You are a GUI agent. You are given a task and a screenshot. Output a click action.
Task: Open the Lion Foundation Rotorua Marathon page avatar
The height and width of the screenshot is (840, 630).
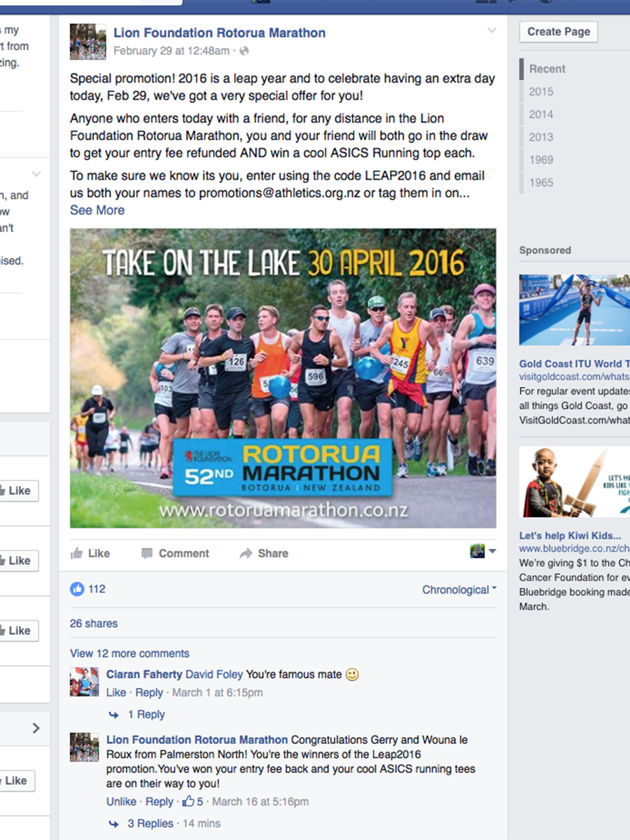click(88, 41)
